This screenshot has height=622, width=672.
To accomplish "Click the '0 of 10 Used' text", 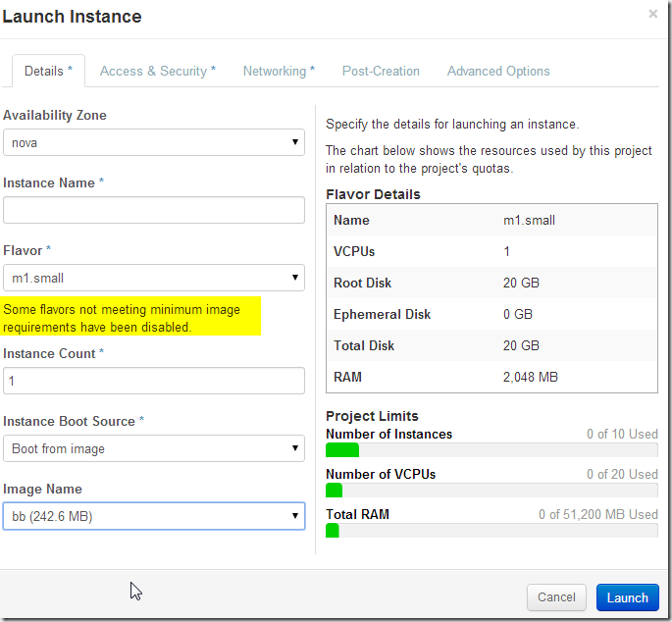I will point(622,434).
